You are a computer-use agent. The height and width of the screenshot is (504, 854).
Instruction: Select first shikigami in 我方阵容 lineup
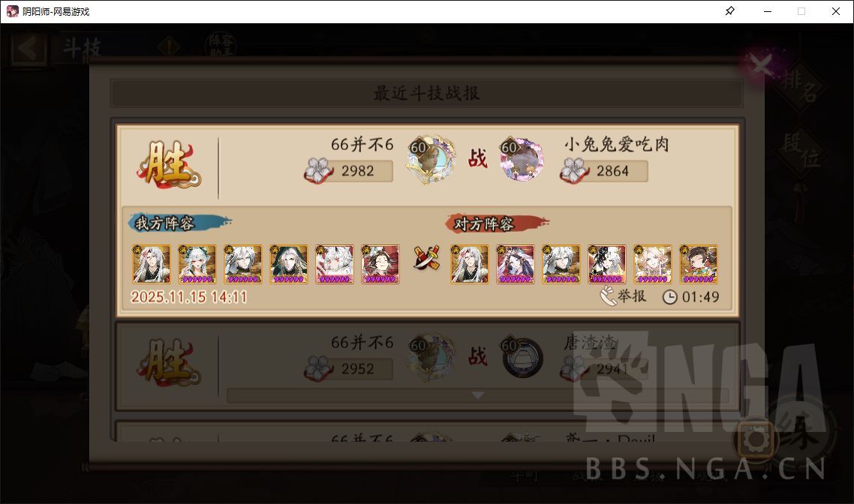152,264
